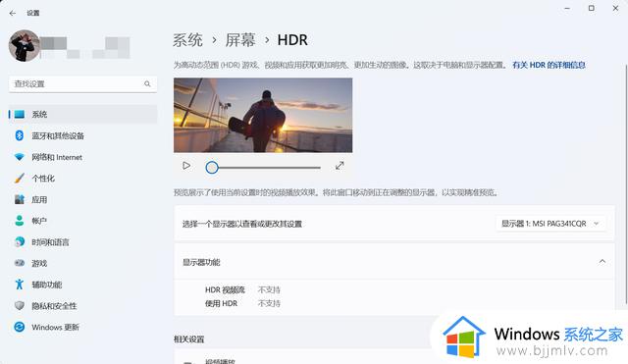Go back with the arrow icon
This screenshot has height=364, width=628.
[13, 13]
